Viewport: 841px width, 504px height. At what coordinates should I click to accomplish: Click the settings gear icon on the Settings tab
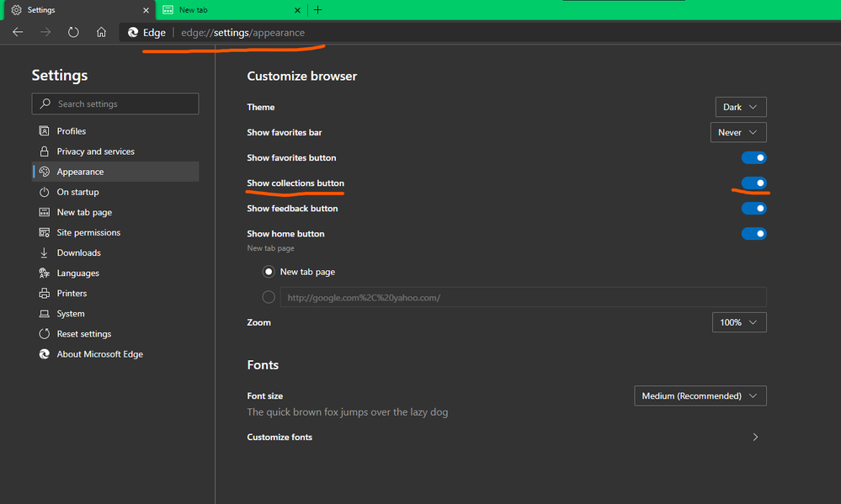17,9
